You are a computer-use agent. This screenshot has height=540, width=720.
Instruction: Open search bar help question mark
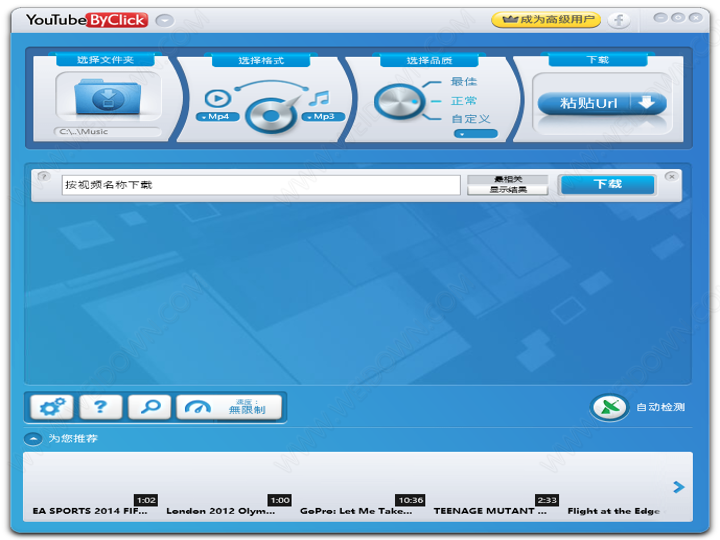pos(44,176)
